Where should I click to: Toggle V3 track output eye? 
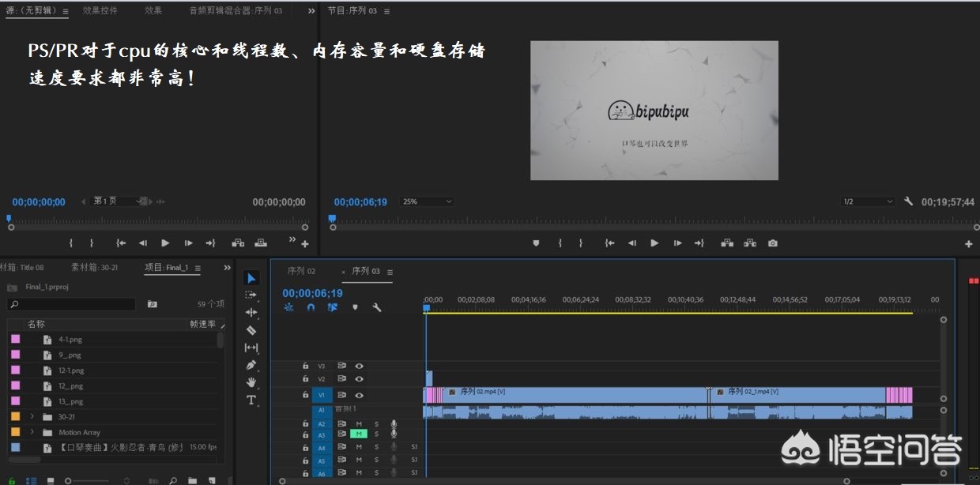[x=359, y=367]
